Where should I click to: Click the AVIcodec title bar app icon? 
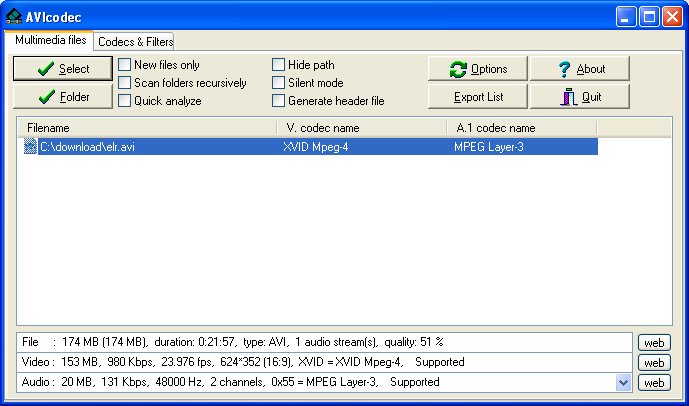click(x=14, y=17)
